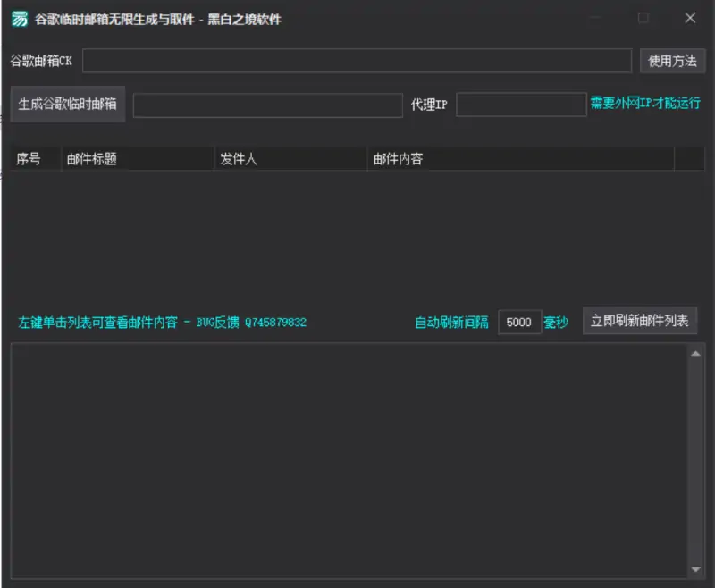Click the scrollbar down arrow
The width and height of the screenshot is (715, 588).
[696, 567]
